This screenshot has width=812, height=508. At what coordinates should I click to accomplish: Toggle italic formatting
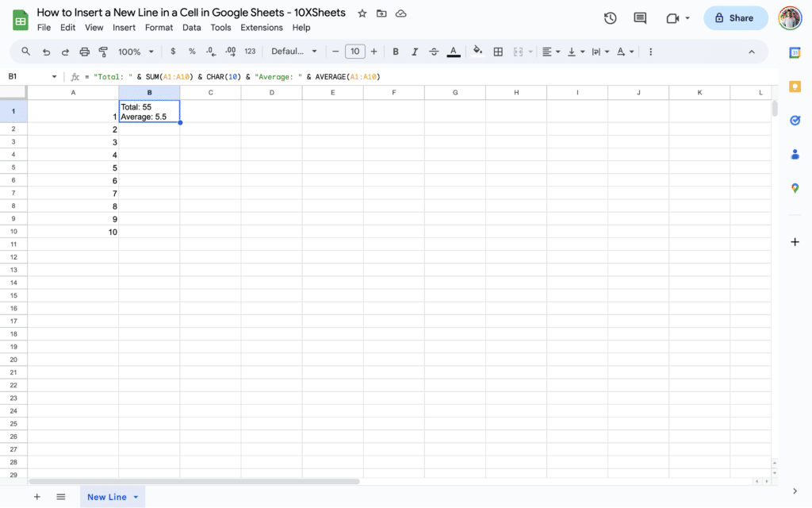415,51
